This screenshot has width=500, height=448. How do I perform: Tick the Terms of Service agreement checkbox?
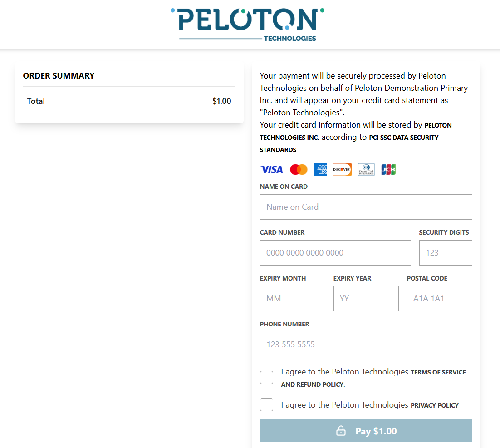pyautogui.click(x=267, y=378)
